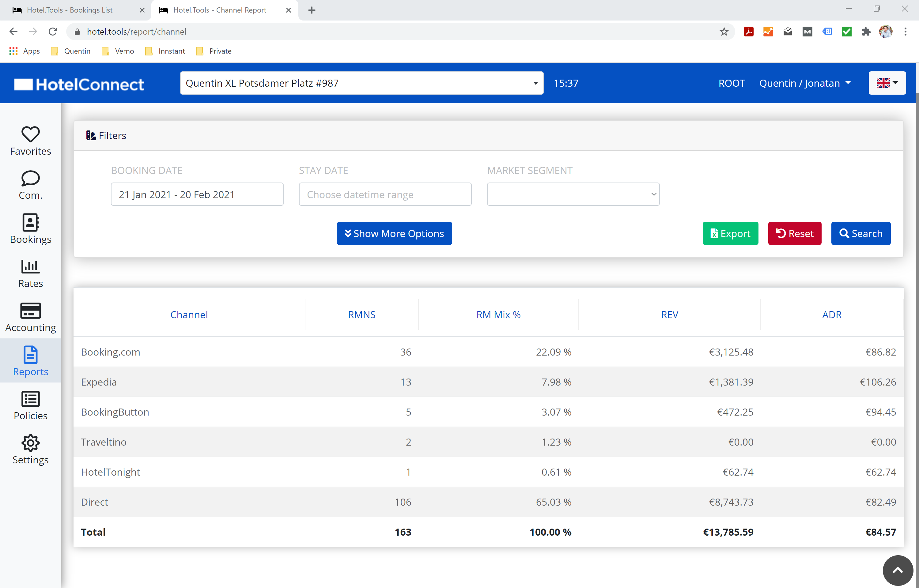
Task: Click the ROOT link in header
Action: point(732,83)
